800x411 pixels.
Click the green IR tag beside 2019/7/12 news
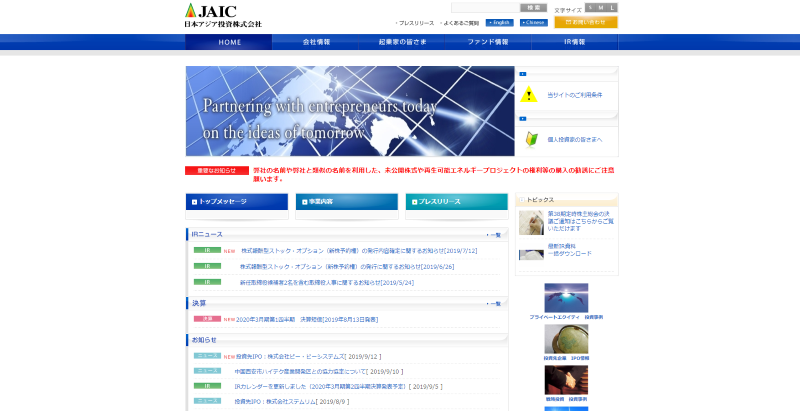(x=207, y=250)
